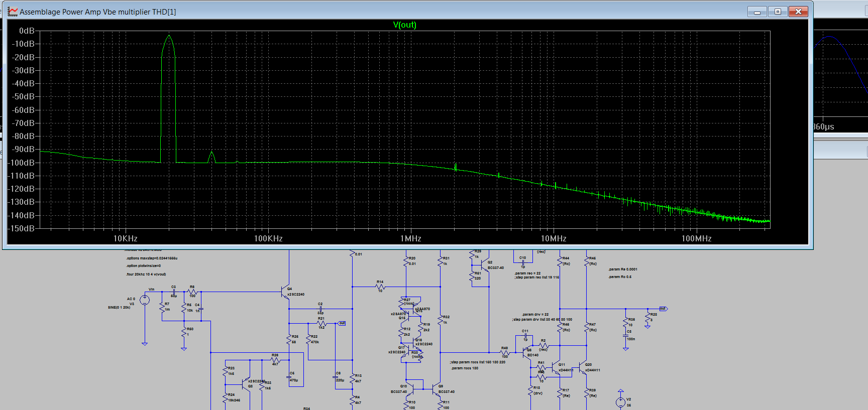Select resistor R38 above C8
The width and height of the screenshot is (868, 410).
pos(626,323)
